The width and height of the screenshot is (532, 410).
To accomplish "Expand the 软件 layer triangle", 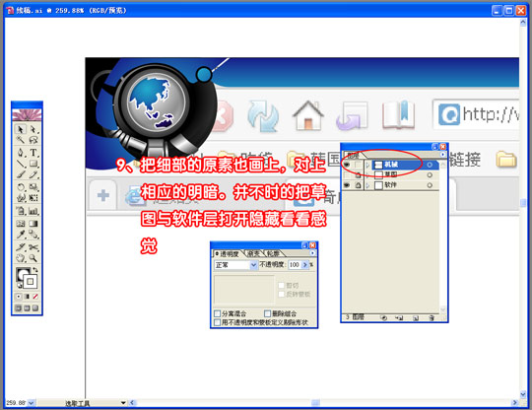I will tap(367, 185).
